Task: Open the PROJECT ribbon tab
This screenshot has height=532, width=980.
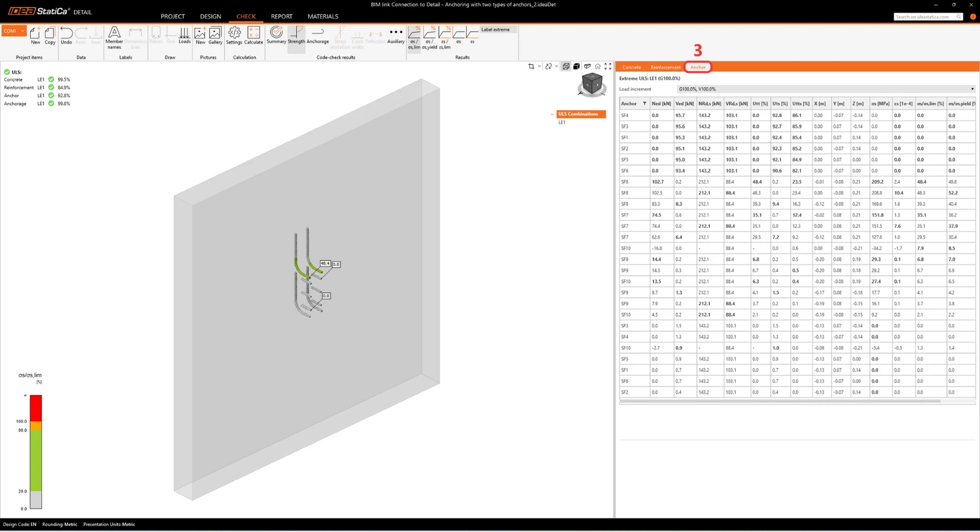Action: point(173,17)
